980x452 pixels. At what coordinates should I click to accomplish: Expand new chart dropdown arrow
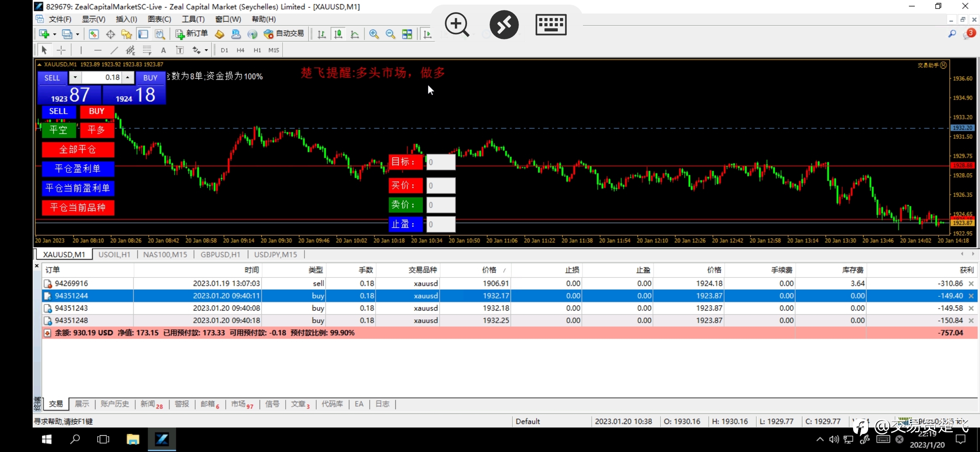(54, 35)
